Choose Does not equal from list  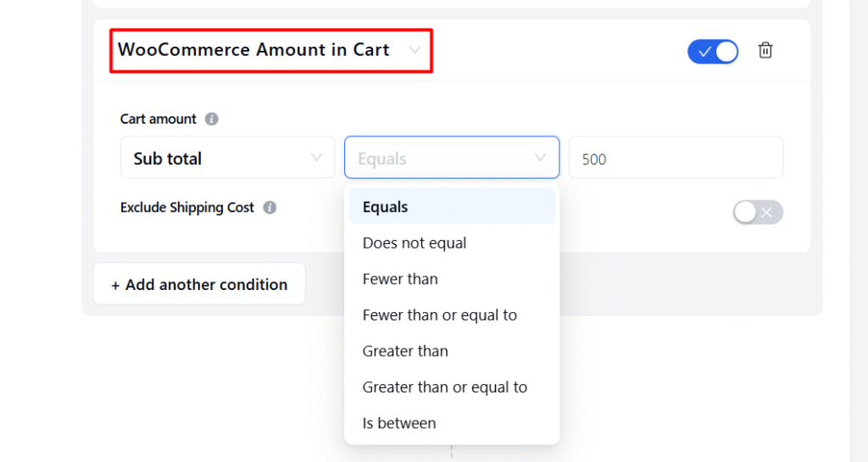point(415,243)
